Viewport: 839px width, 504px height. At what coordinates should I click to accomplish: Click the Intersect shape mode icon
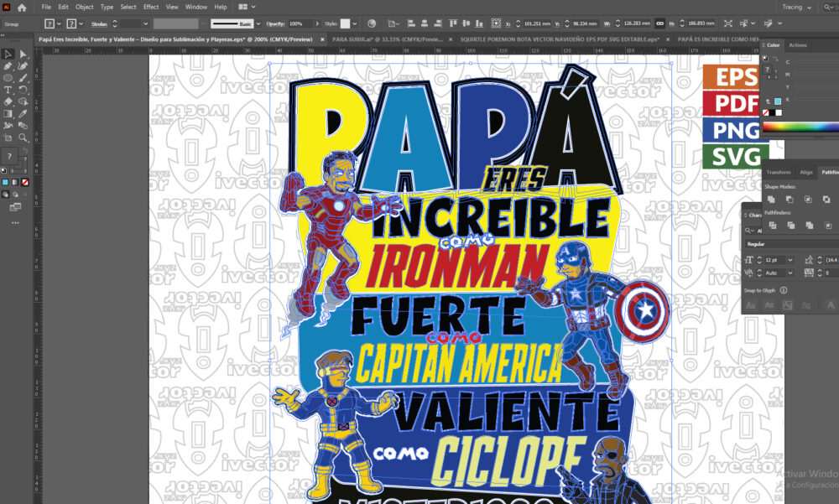(x=808, y=200)
